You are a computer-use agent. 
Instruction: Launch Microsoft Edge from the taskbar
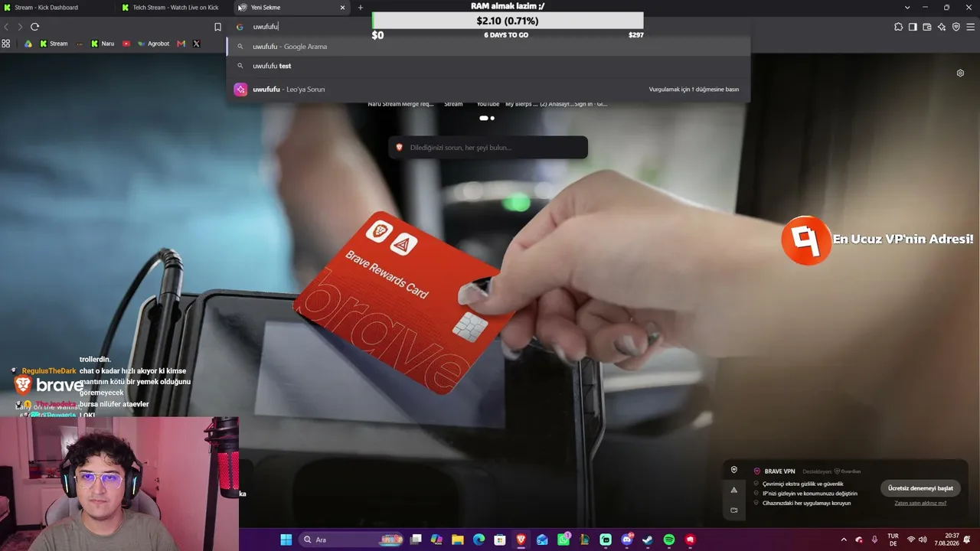[x=479, y=540]
